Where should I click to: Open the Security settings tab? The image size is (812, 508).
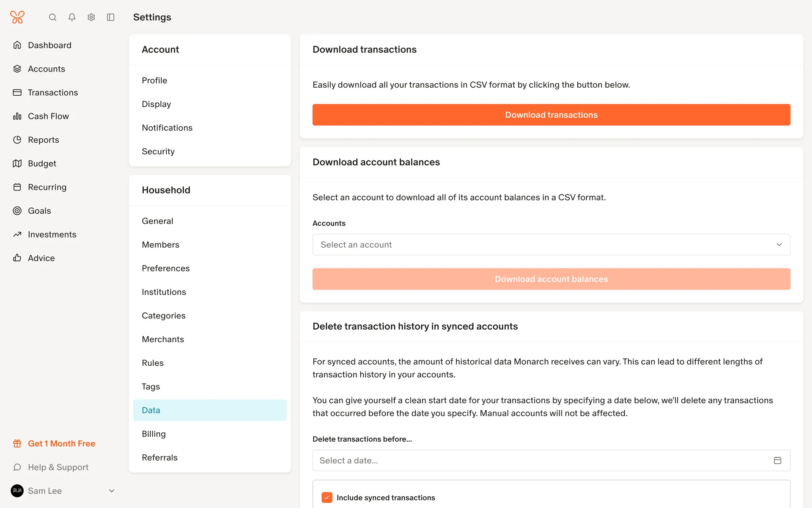tap(158, 152)
